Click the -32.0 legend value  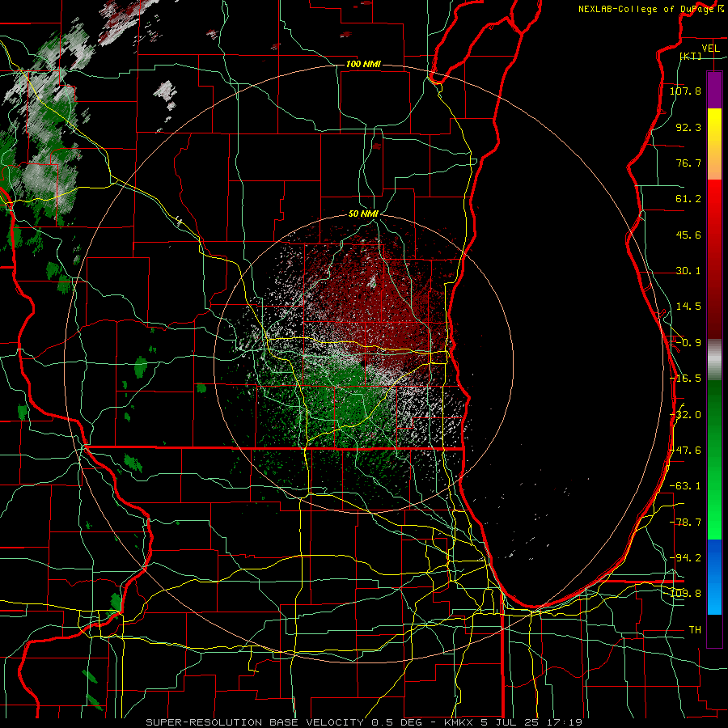point(685,415)
